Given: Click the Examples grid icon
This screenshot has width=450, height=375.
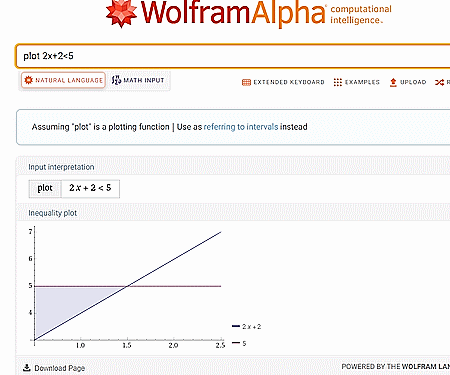Looking at the screenshot, I should [x=338, y=82].
